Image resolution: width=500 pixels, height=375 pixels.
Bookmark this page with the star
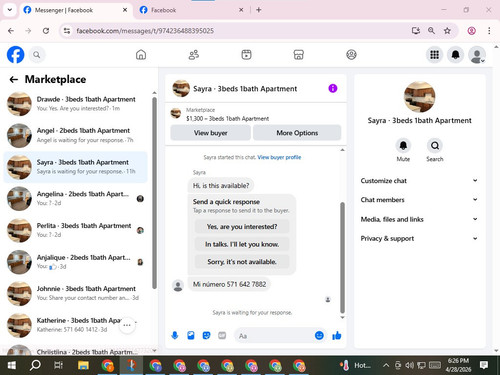[447, 31]
